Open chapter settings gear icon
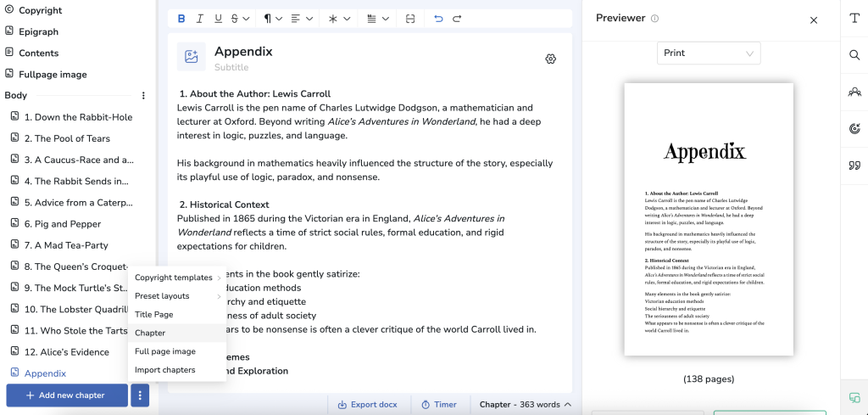 550,59
